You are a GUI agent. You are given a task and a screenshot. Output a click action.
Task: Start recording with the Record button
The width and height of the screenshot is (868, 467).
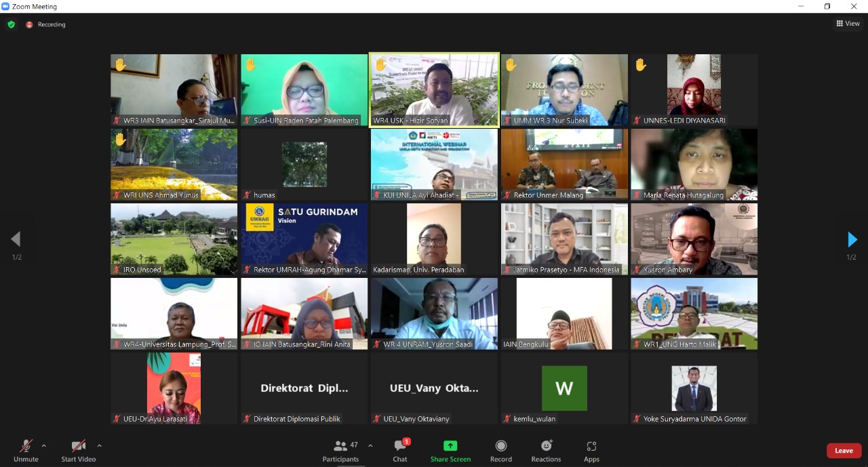pyautogui.click(x=501, y=451)
